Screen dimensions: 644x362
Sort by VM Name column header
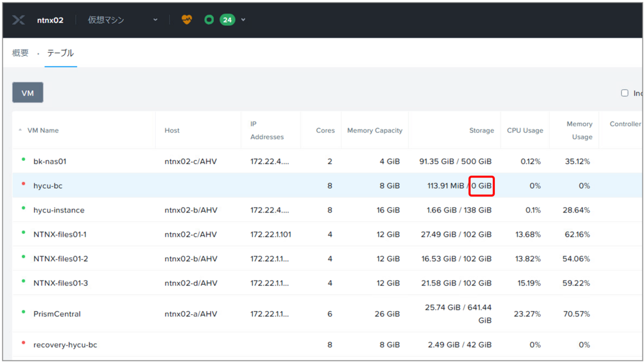click(43, 130)
